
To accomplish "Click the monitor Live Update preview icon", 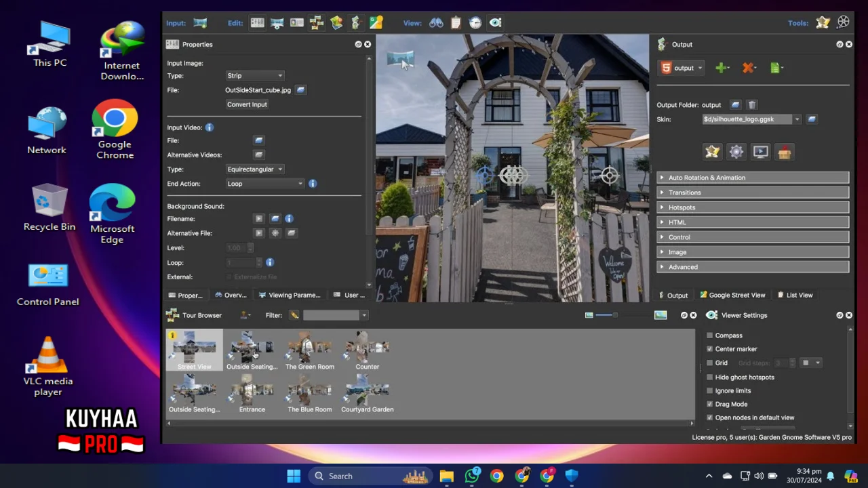I will click(x=761, y=152).
